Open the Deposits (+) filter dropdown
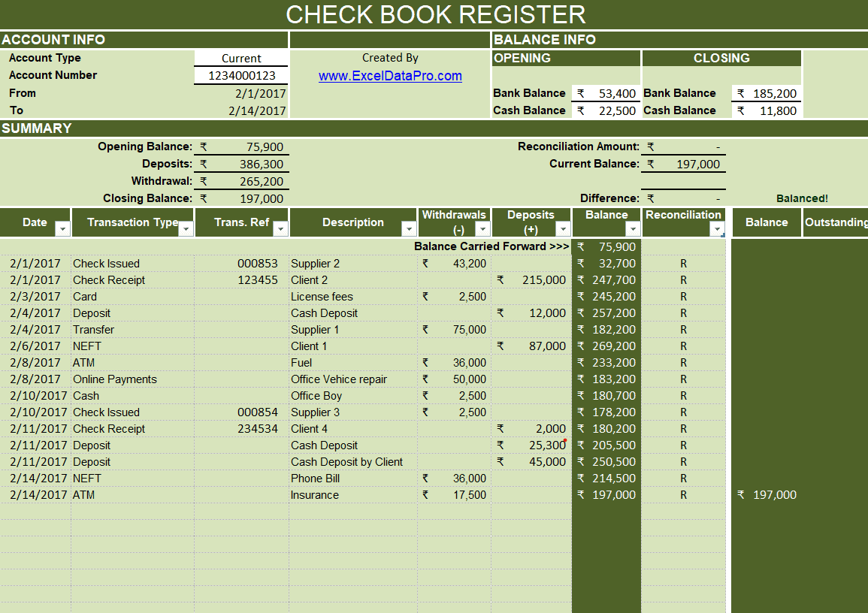The width and height of the screenshot is (868, 613). click(x=563, y=229)
